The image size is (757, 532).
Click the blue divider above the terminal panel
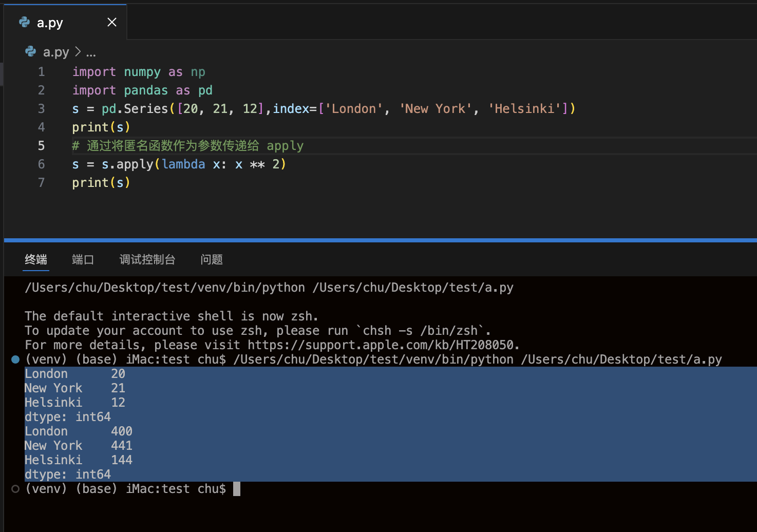coord(380,240)
